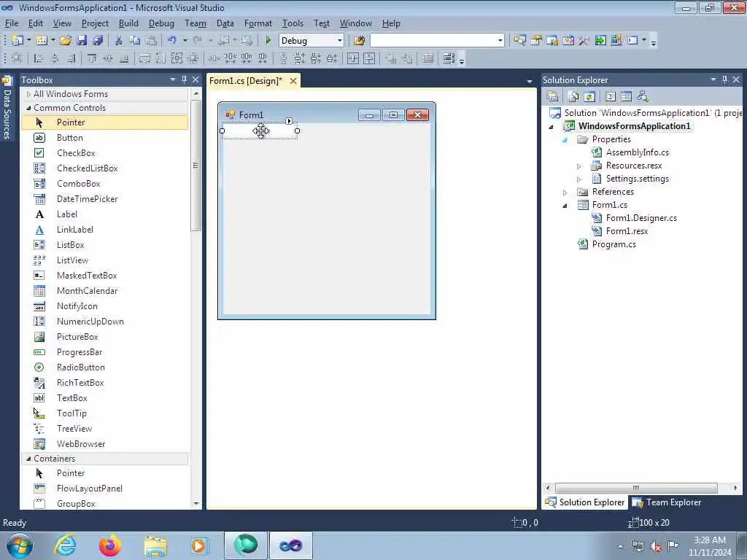Open the Data Sources side tab
The image size is (747, 560).
7,109
